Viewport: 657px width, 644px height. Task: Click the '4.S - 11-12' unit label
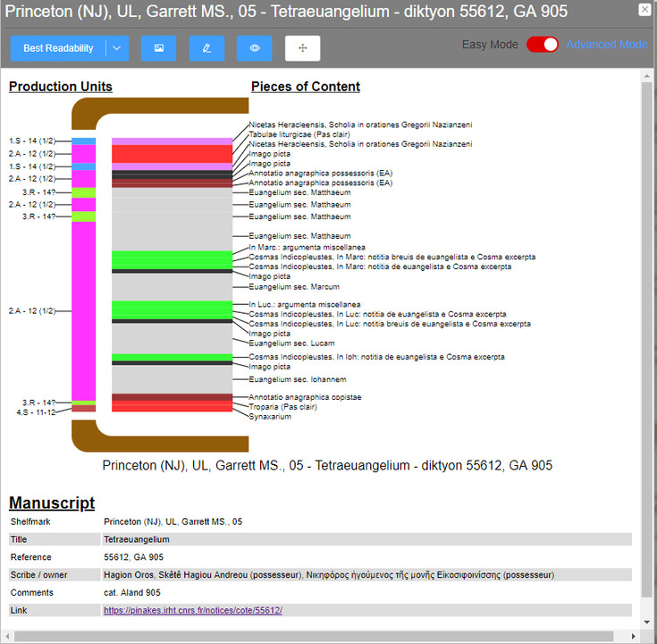(36, 412)
